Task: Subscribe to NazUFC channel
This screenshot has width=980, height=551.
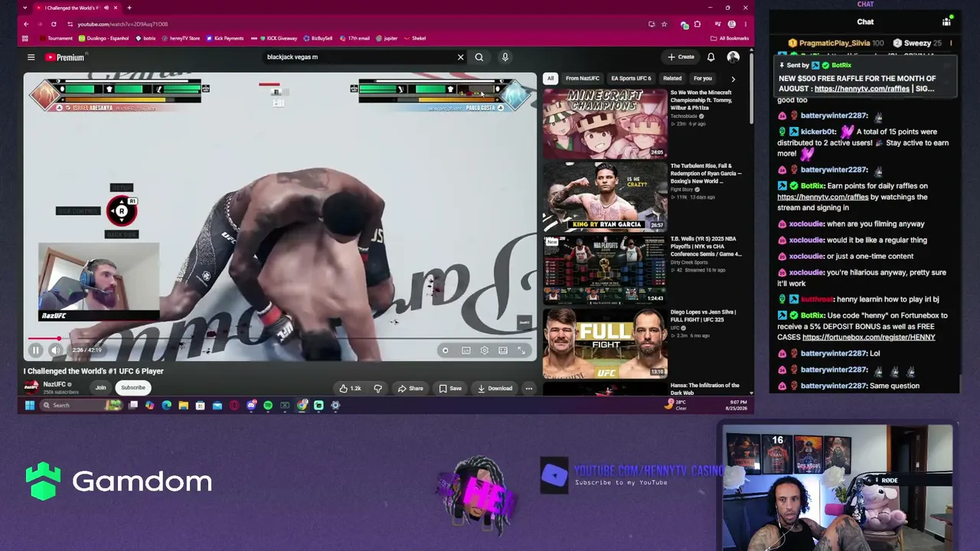Action: pyautogui.click(x=132, y=387)
